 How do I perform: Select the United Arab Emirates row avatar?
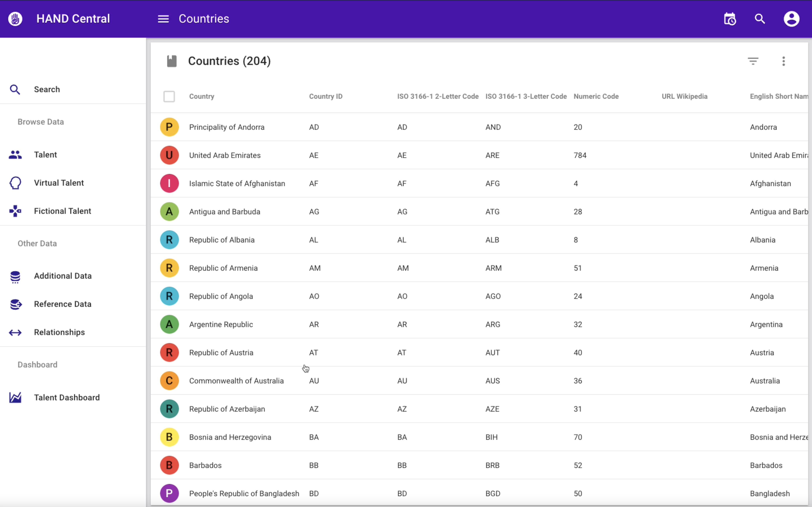coord(169,155)
